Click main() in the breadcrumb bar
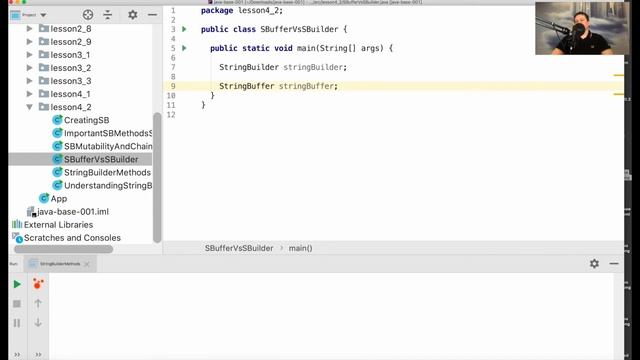 300,248
